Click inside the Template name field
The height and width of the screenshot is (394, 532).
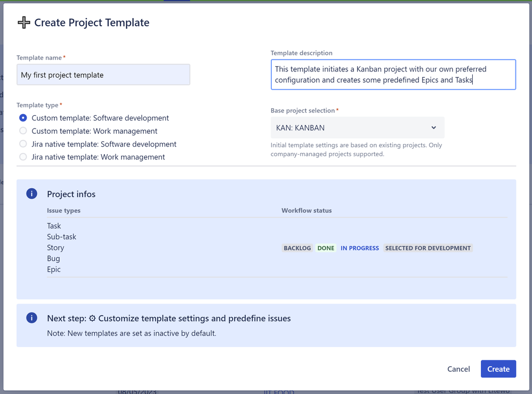(x=103, y=75)
